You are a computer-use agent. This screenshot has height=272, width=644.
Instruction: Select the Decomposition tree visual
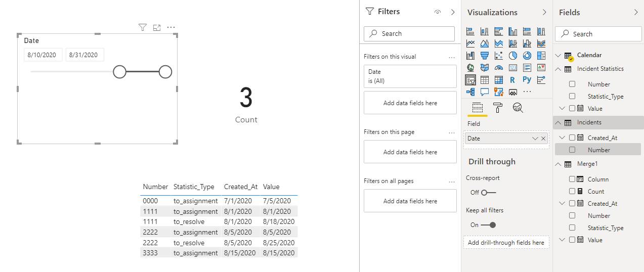click(470, 92)
